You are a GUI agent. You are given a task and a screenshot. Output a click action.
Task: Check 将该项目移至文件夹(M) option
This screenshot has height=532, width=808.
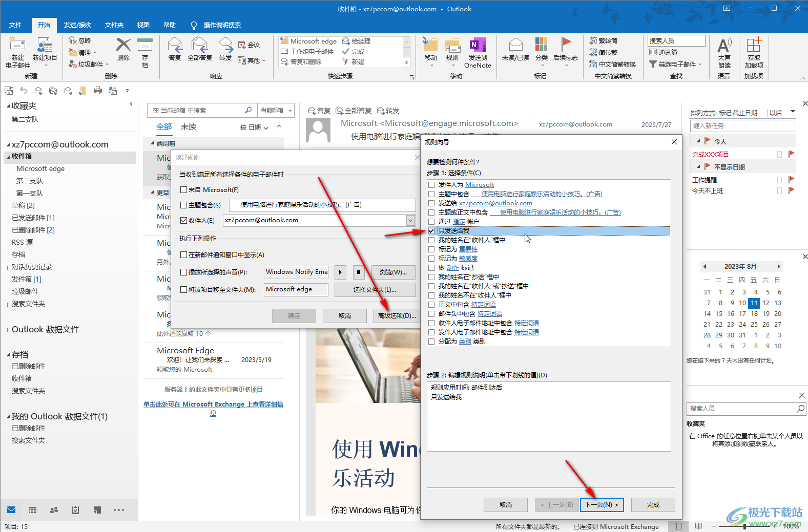coord(183,289)
